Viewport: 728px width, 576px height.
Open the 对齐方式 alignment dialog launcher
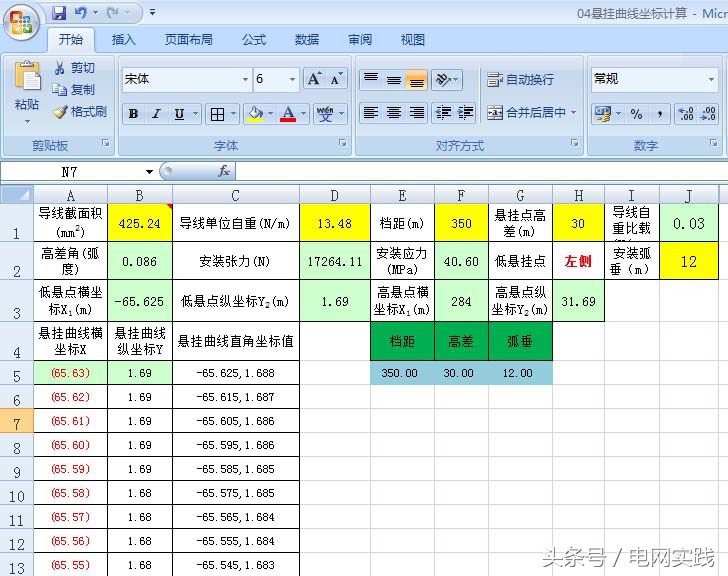tap(575, 143)
